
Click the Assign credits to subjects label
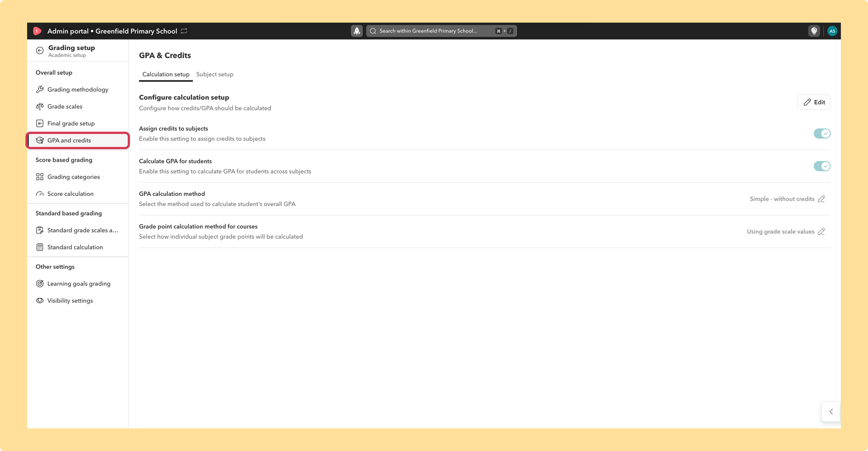coord(173,128)
